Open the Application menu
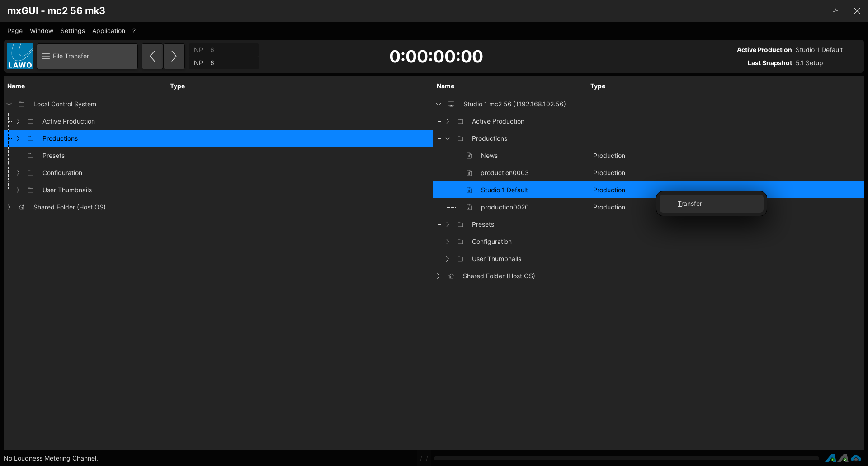This screenshot has width=868, height=466. pos(108,31)
